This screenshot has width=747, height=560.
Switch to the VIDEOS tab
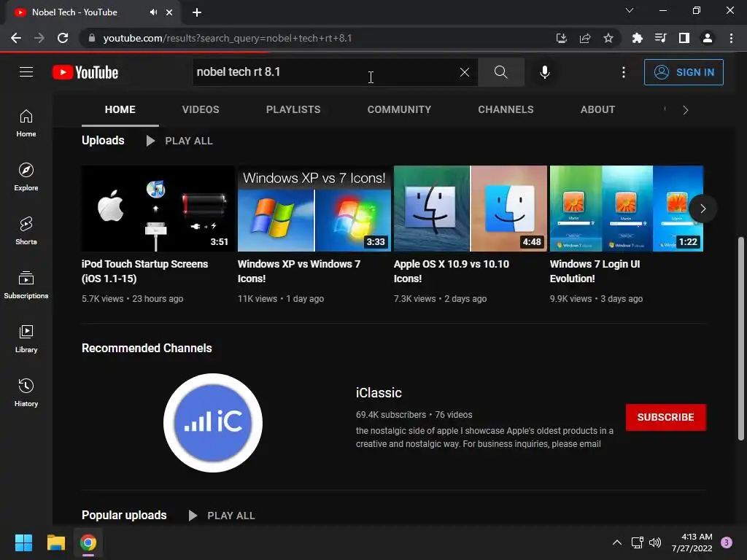[201, 109]
